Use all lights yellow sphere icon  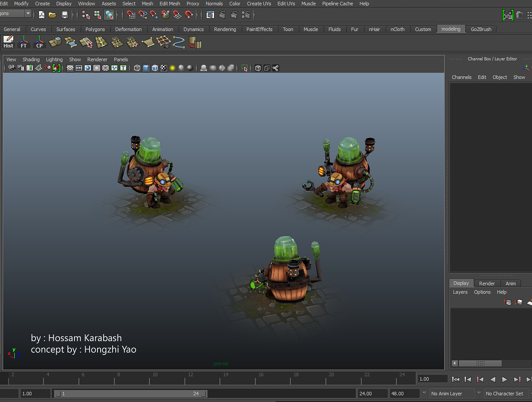(x=172, y=68)
